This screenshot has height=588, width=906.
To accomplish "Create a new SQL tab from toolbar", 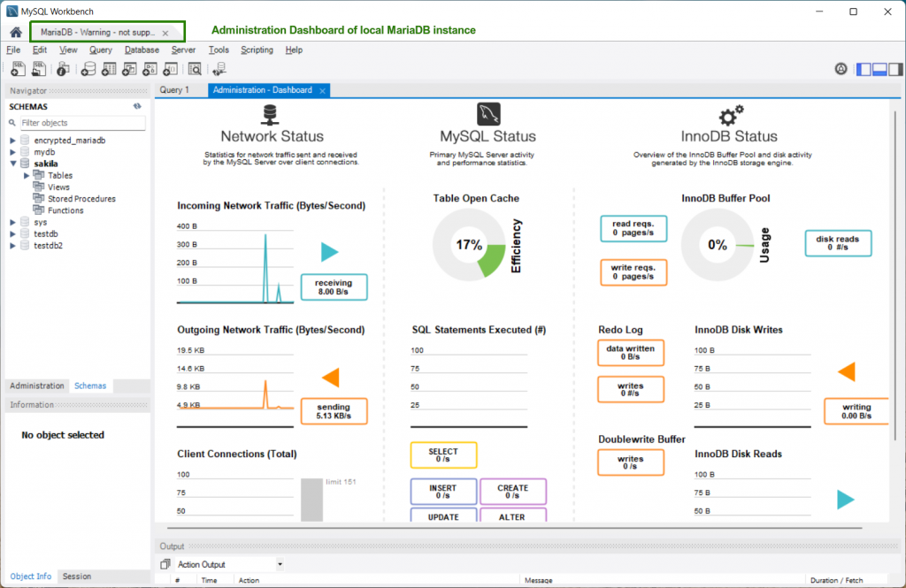I will (18, 69).
